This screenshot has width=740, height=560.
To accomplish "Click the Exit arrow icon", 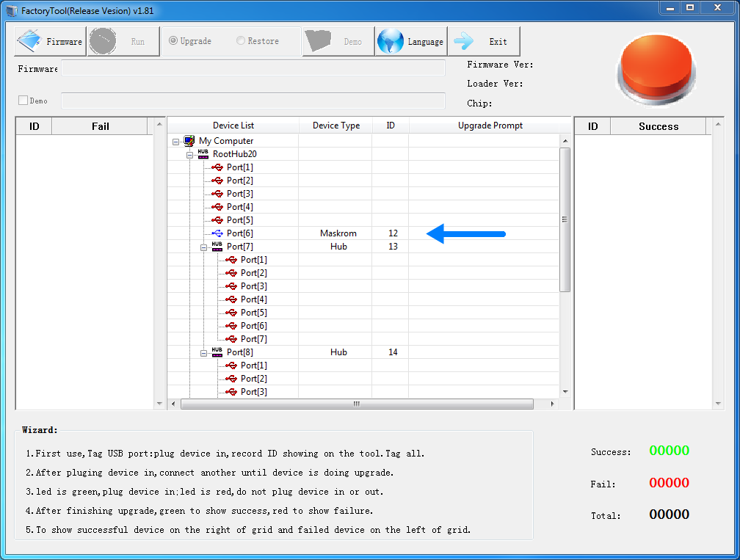I will 464,42.
